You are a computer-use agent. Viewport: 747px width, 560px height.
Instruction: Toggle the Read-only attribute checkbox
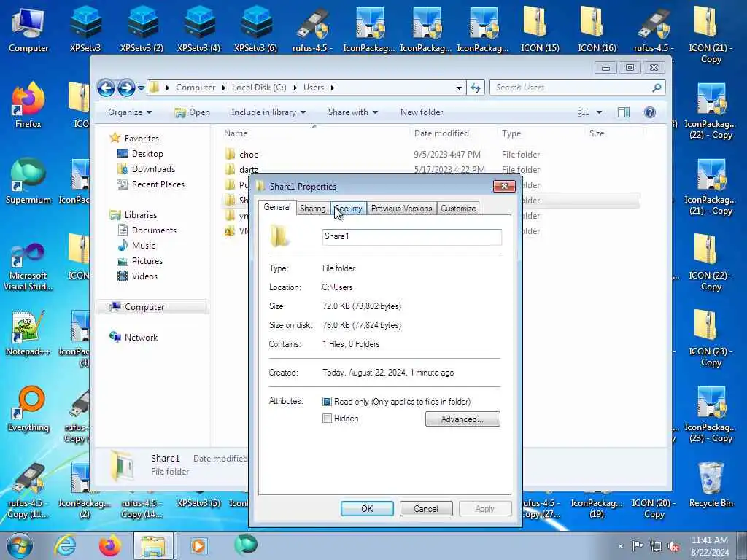[327, 402]
